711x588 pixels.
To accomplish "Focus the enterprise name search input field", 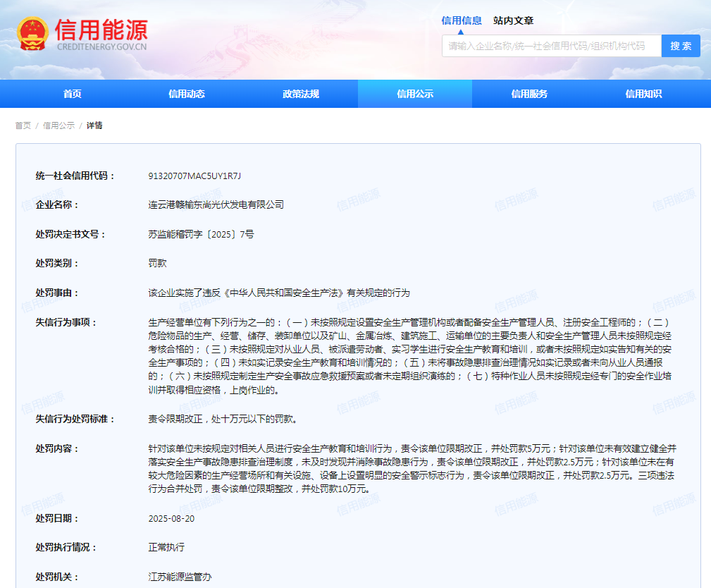I will click(551, 46).
